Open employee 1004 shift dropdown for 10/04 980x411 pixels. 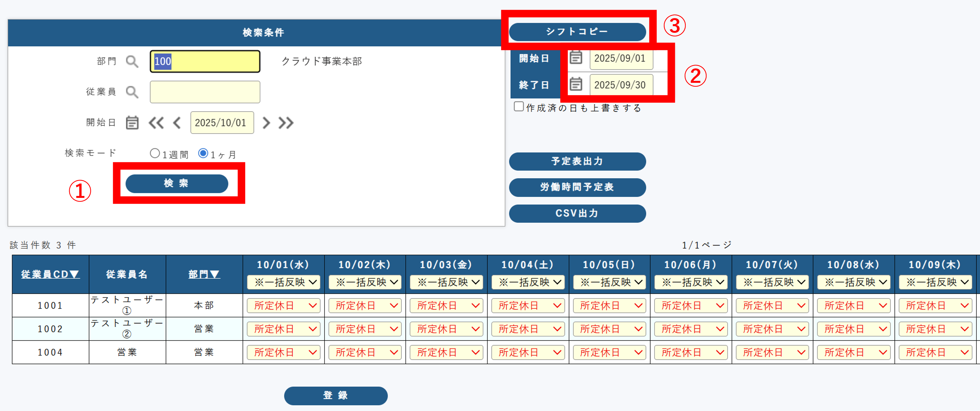tap(528, 353)
